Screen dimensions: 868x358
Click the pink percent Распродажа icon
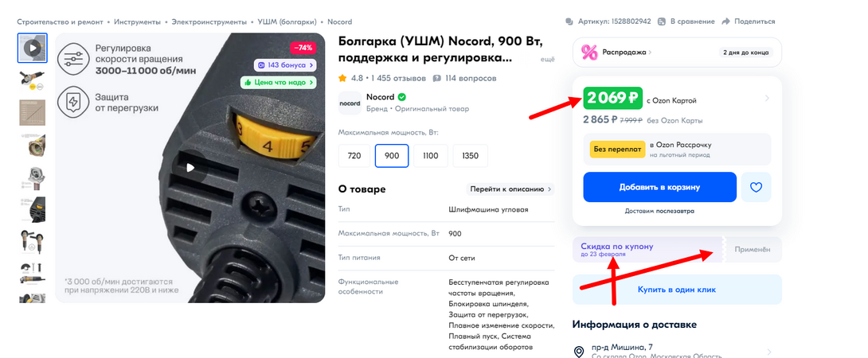tap(589, 53)
